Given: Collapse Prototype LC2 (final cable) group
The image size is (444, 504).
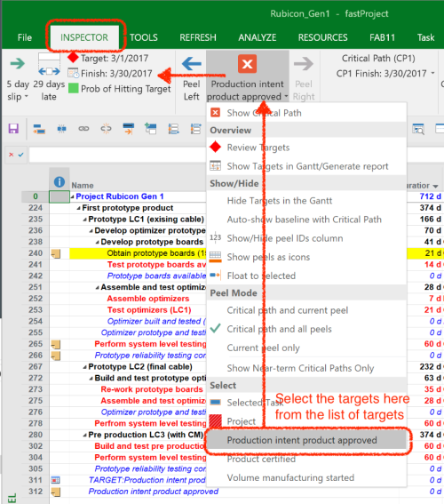Looking at the screenshot, I should coord(84,367).
